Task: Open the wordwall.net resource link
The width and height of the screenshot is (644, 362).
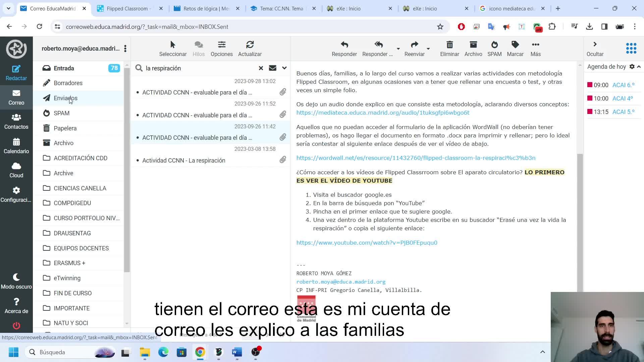Action: (x=416, y=158)
